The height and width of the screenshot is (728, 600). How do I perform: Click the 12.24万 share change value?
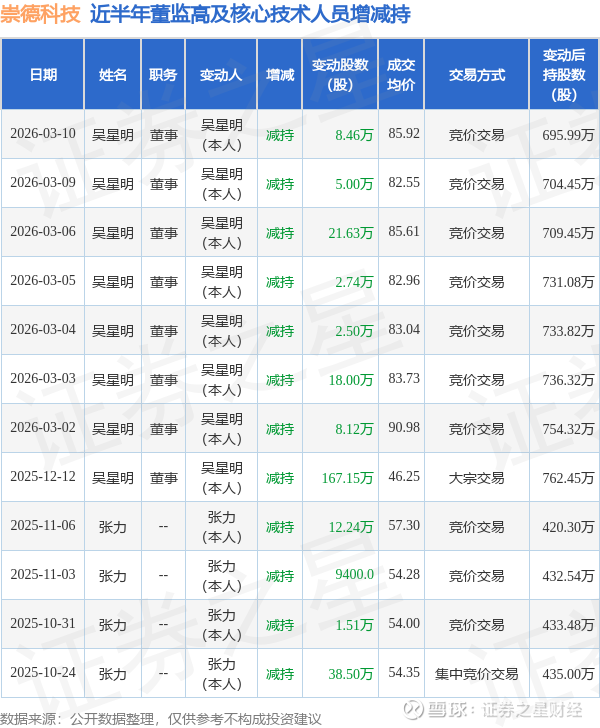click(351, 527)
